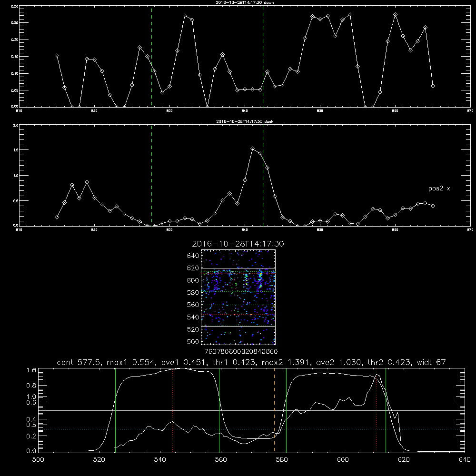This screenshot has width=476, height=476.
Task: Click the horizontal dotted threshold line in bottom plot
Action: (251, 429)
